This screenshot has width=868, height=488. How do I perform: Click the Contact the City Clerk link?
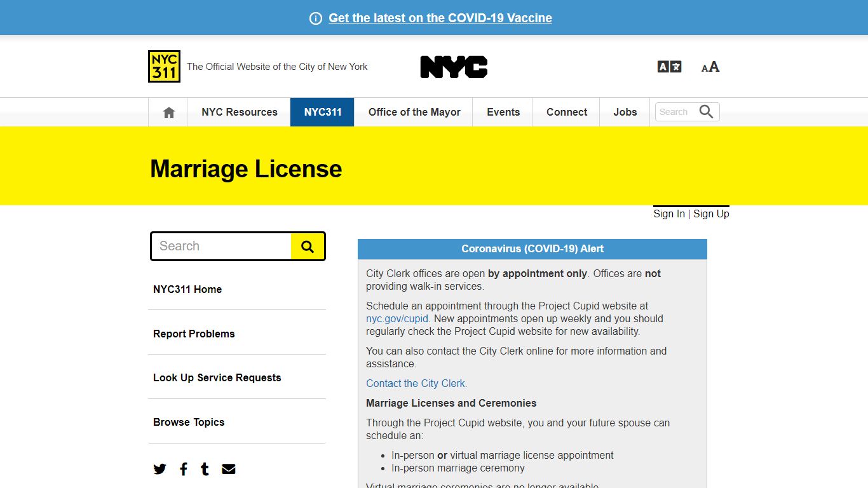[416, 383]
